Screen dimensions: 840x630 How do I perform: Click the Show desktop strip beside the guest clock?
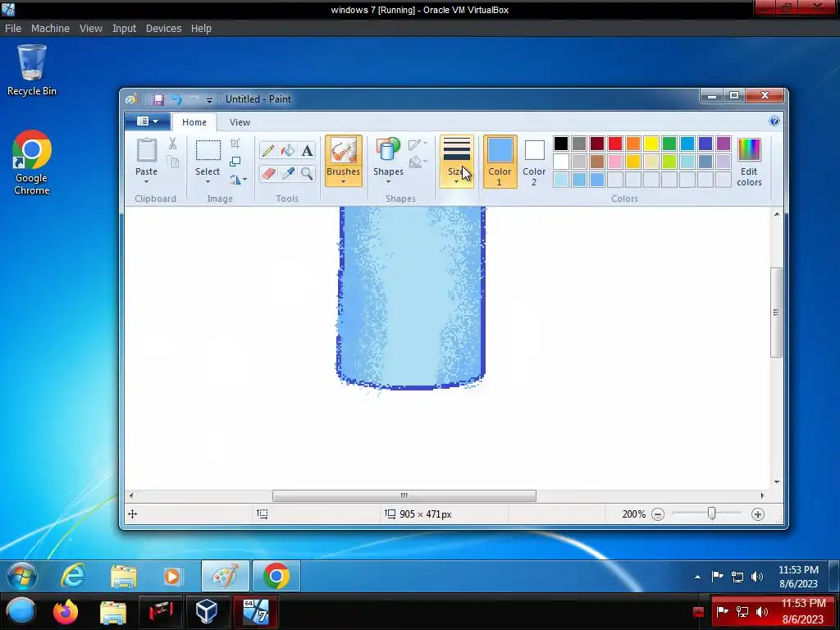(833, 576)
